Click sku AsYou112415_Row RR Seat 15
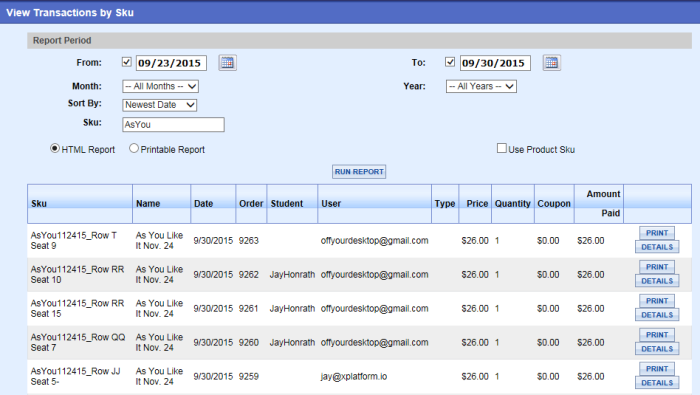 [x=77, y=308]
